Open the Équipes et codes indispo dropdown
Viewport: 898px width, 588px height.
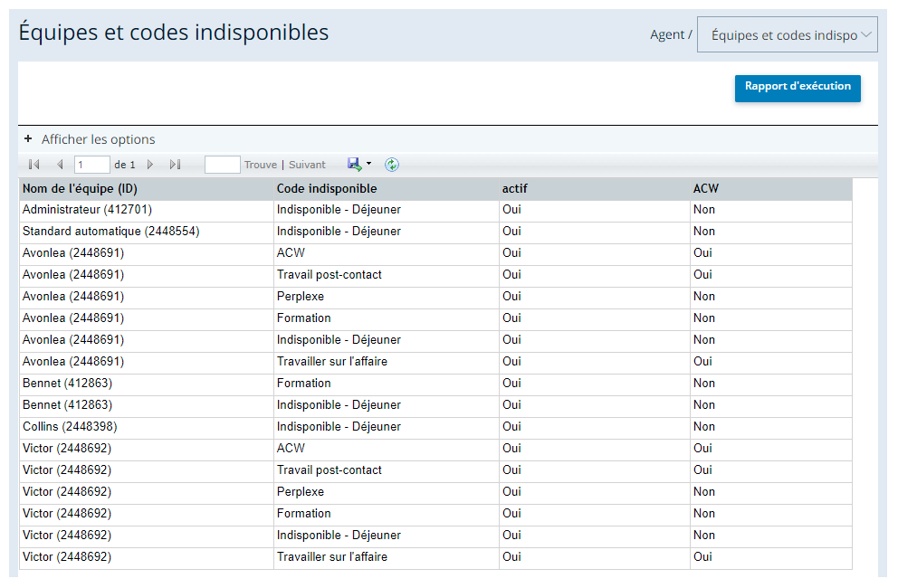pyautogui.click(x=787, y=35)
